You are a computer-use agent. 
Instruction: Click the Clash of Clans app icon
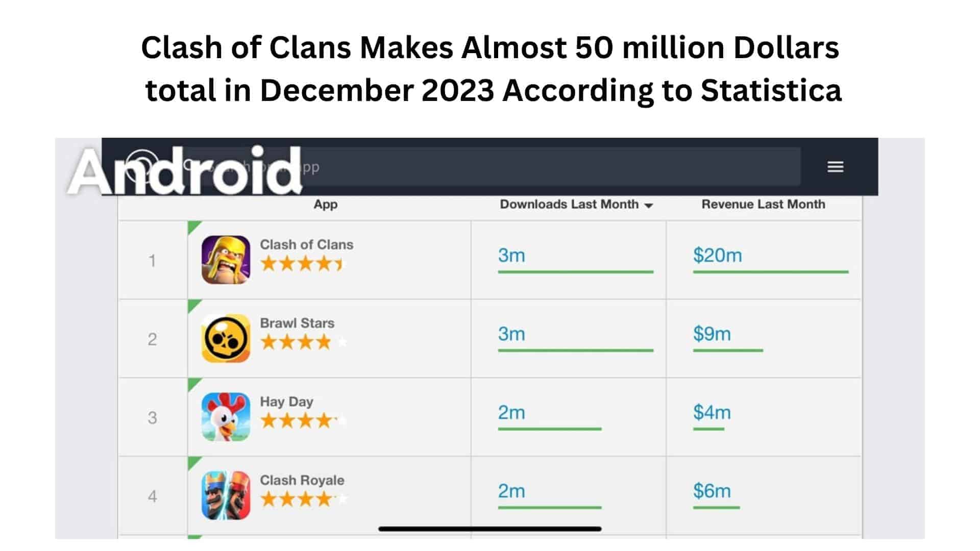226,260
